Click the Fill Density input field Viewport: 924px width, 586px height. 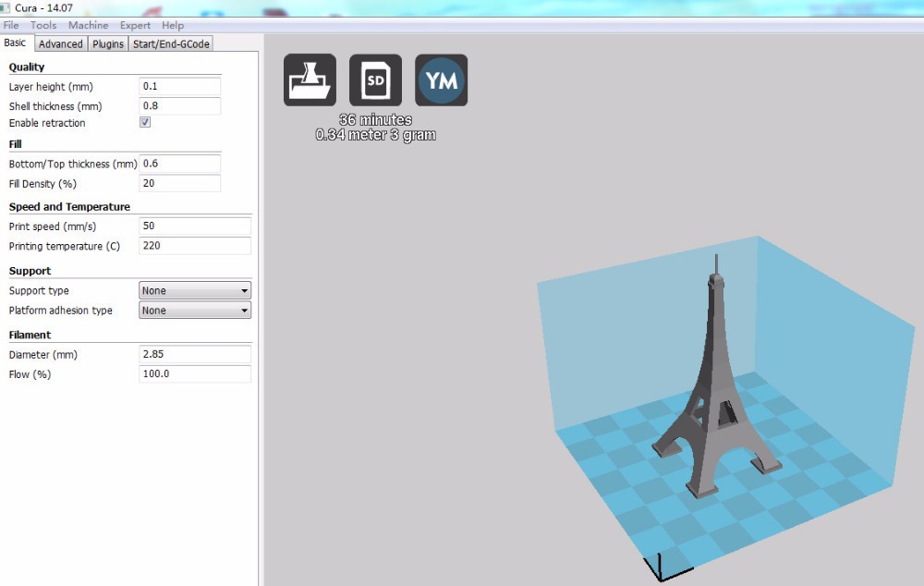(179, 183)
